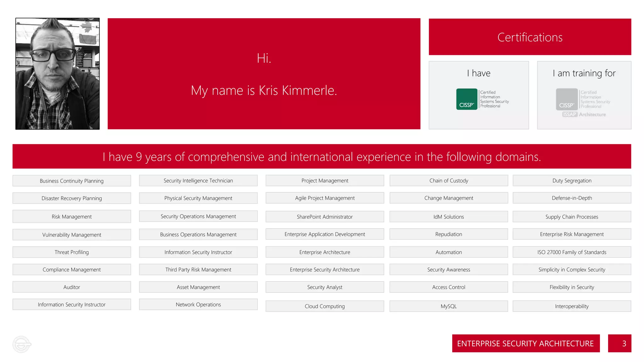644x362 pixels.
Task: Select the Business Continuity Planning box
Action: click(x=72, y=181)
